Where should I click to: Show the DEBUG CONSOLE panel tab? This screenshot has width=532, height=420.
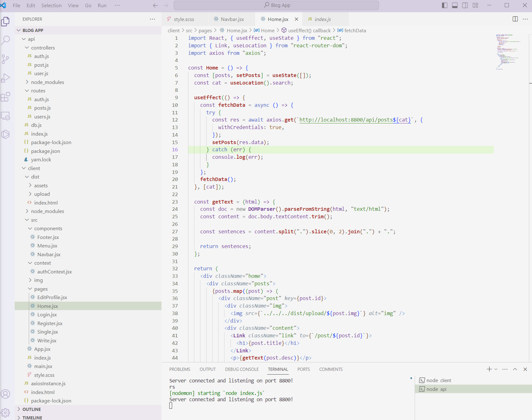(242, 369)
